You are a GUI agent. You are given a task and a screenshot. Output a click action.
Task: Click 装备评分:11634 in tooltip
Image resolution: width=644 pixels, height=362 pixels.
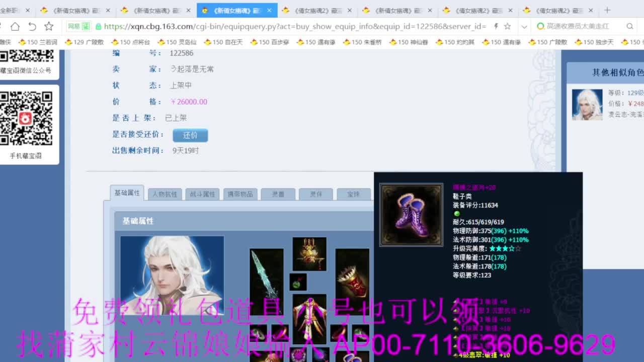point(475,205)
